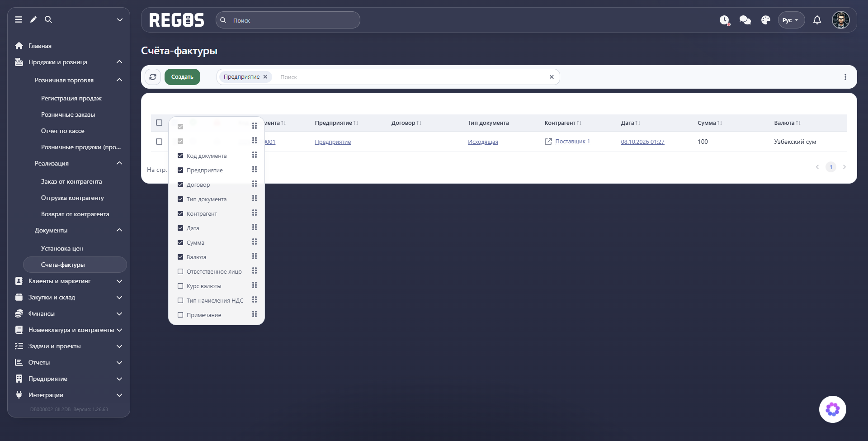The image size is (868, 441).
Task: Open the Рус language dropdown
Action: pos(791,20)
